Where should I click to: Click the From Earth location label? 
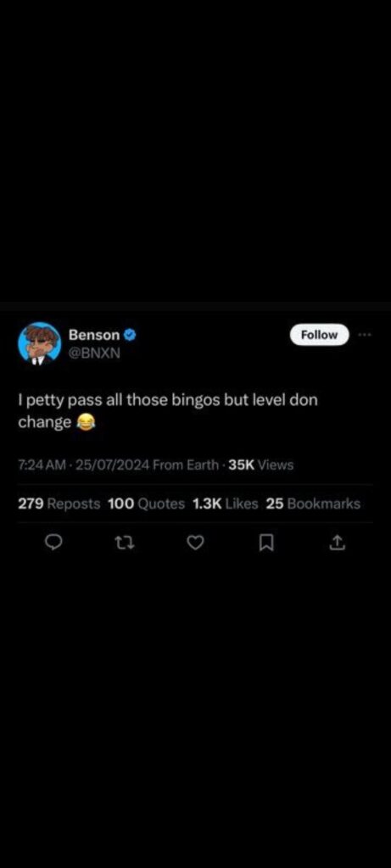pos(186,465)
